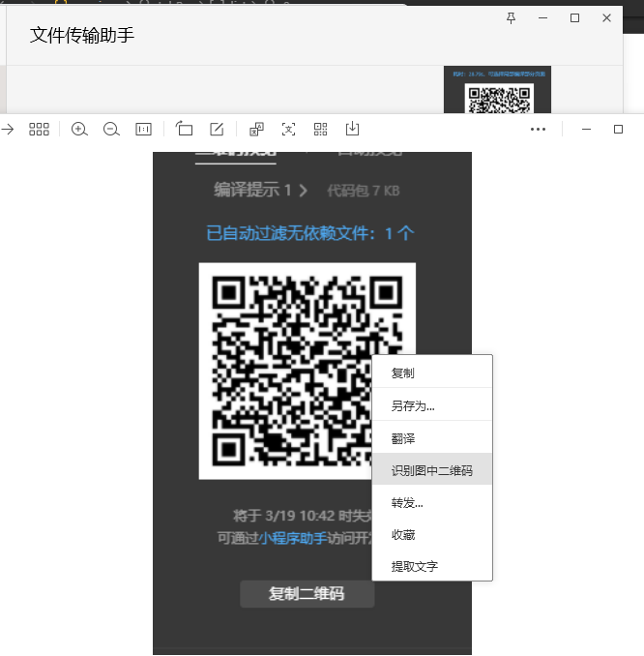Click the 代码包 7 KB text
The height and width of the screenshot is (656, 644).
[363, 191]
